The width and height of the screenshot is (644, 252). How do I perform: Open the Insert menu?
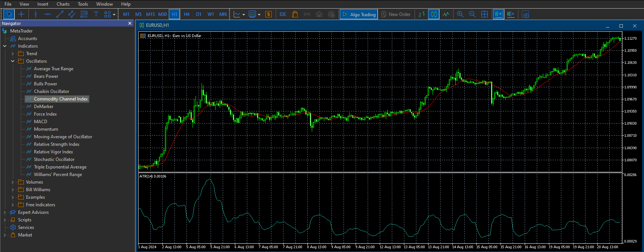[x=43, y=4]
